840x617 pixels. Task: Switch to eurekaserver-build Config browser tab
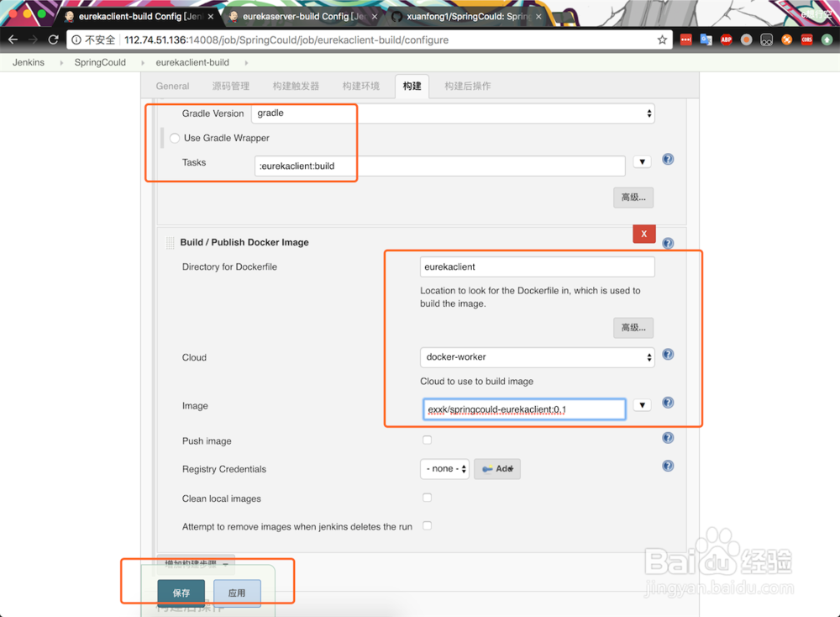(x=304, y=17)
